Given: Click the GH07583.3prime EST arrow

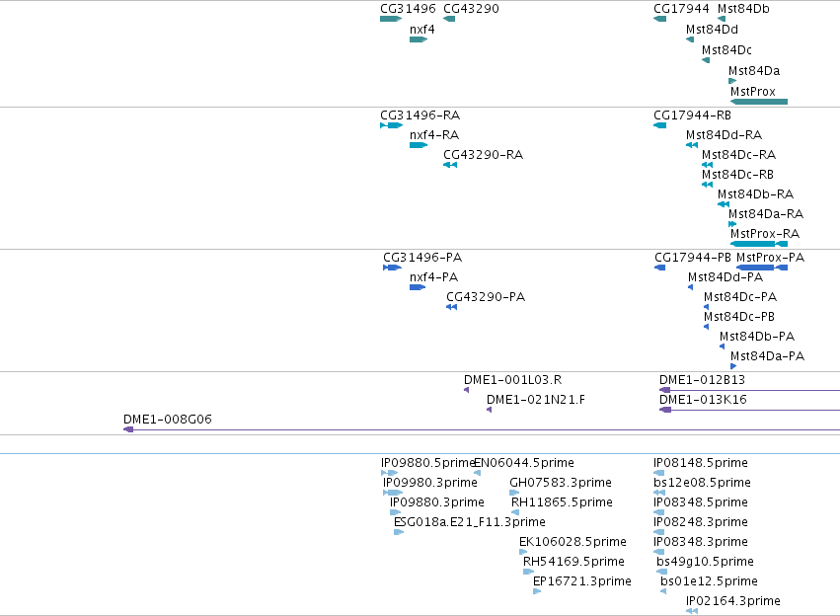Looking at the screenshot, I should pos(514,493).
